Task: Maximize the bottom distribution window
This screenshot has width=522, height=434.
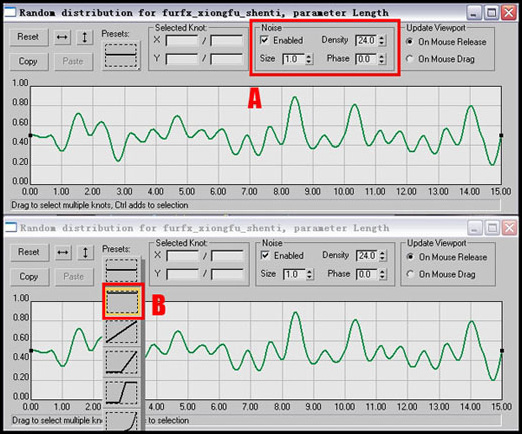Action: pos(492,228)
